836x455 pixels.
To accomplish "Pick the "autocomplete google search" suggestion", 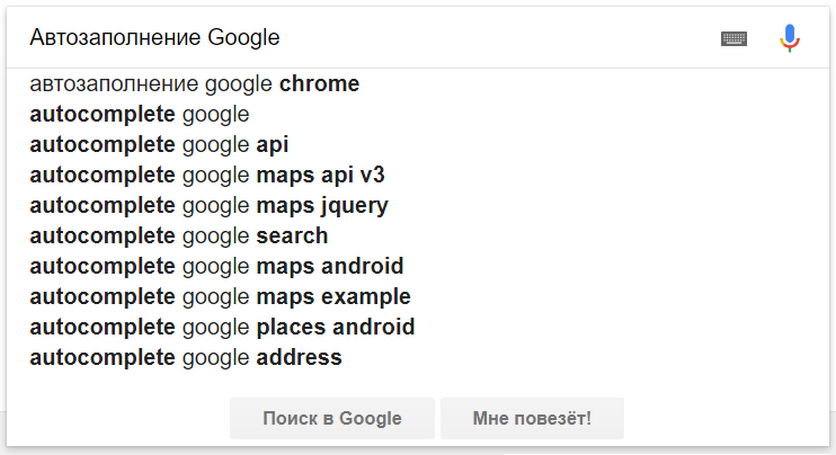I will tap(179, 236).
